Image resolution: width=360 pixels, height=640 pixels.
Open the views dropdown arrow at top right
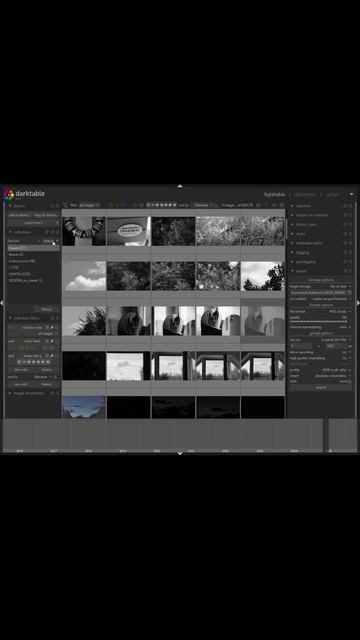tap(351, 194)
